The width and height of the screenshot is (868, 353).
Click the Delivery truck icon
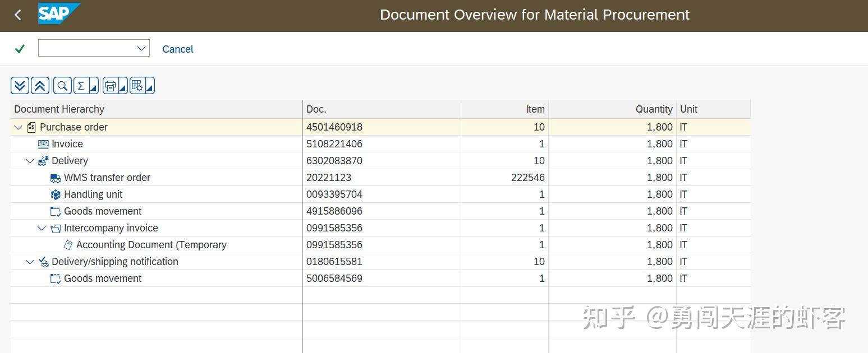(43, 161)
